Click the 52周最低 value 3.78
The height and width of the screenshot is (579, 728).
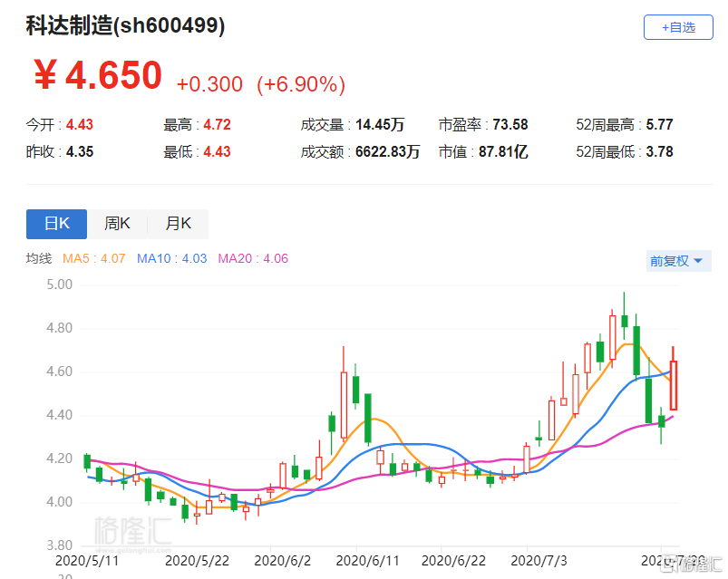[x=659, y=151]
